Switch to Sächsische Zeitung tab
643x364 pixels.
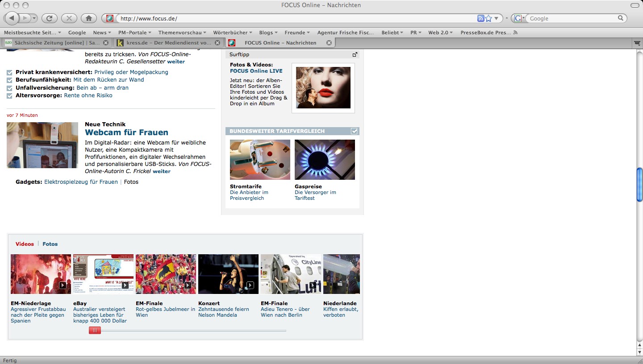[57, 43]
